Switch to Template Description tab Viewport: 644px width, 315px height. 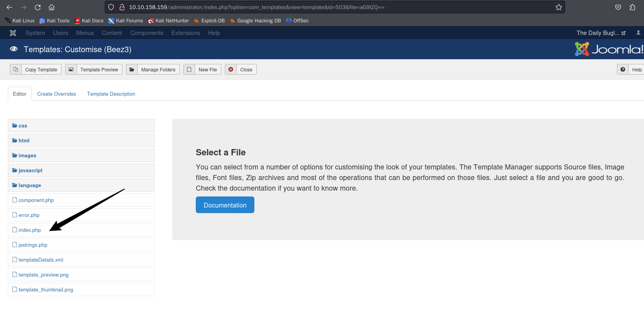coord(111,94)
